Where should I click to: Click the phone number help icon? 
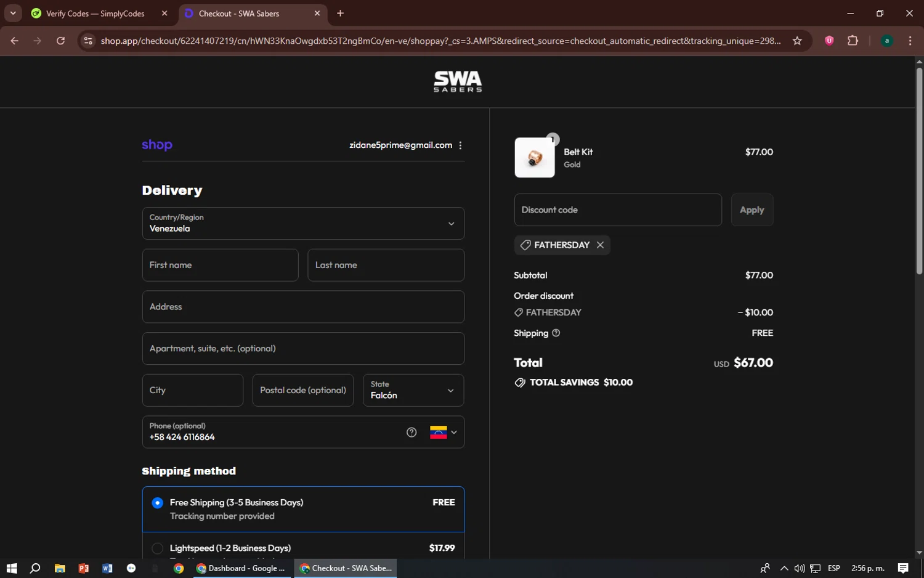coord(411,433)
